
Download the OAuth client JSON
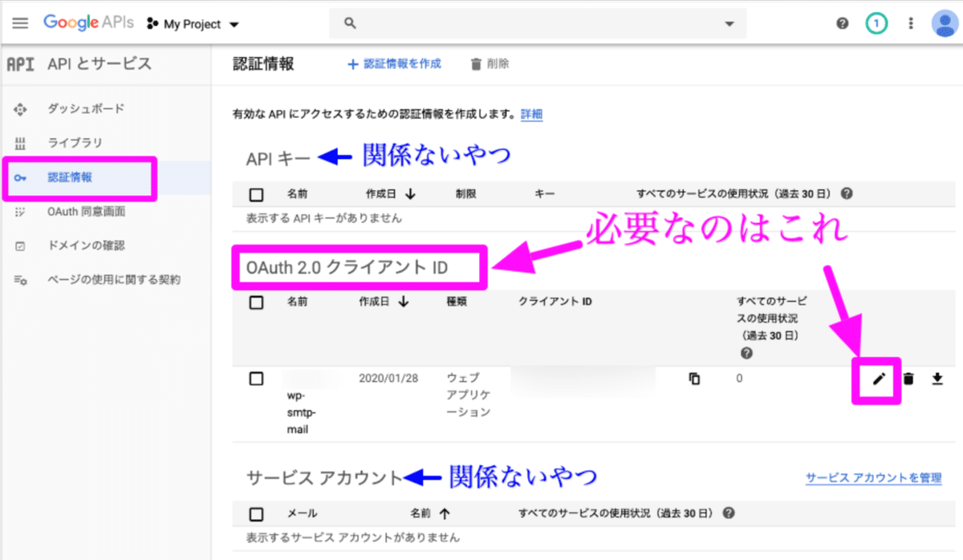point(937,378)
